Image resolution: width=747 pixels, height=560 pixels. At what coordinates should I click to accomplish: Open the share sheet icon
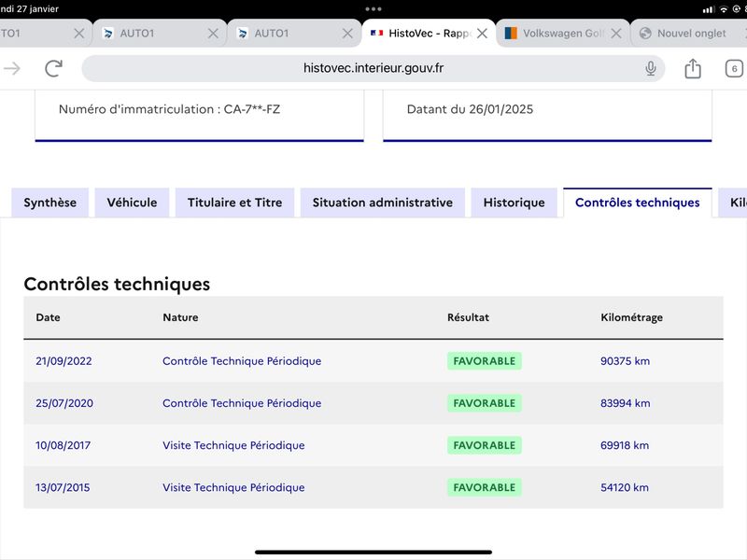[692, 68]
